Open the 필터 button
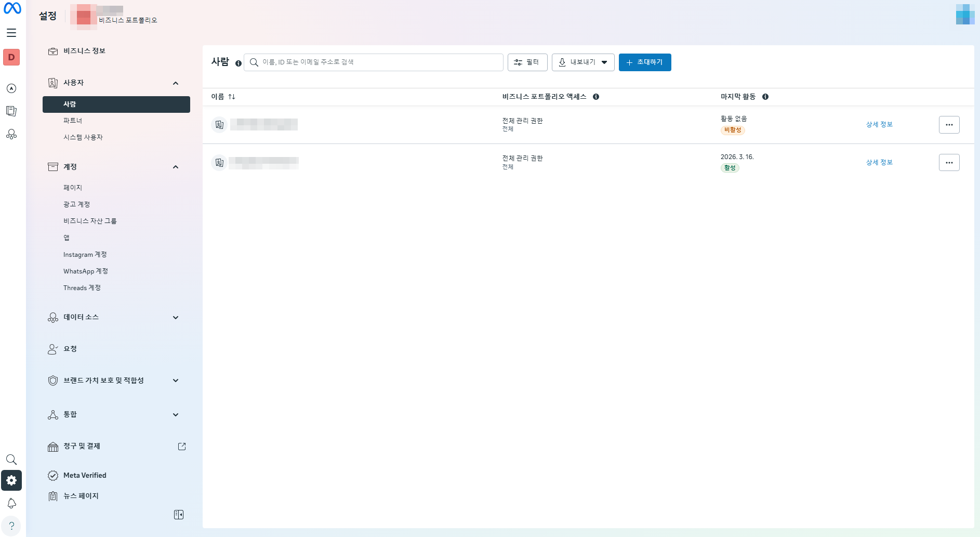The image size is (980, 537). pyautogui.click(x=527, y=62)
